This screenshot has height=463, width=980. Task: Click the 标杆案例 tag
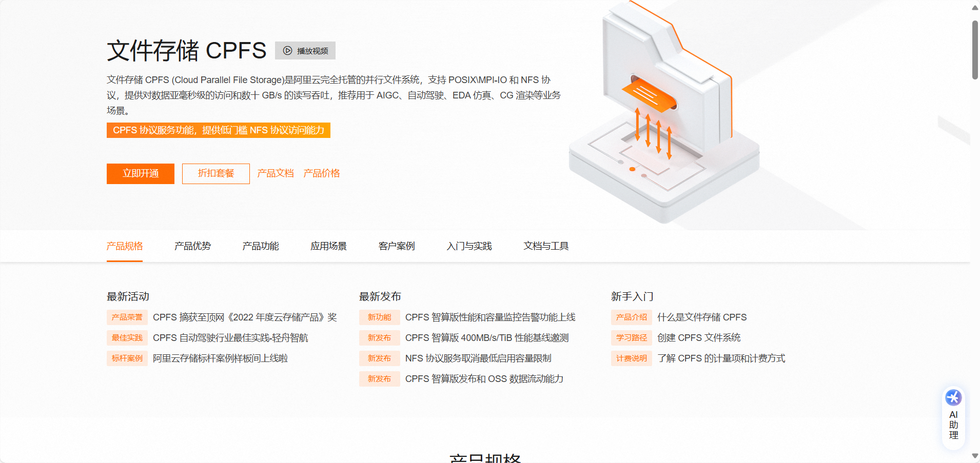click(127, 358)
